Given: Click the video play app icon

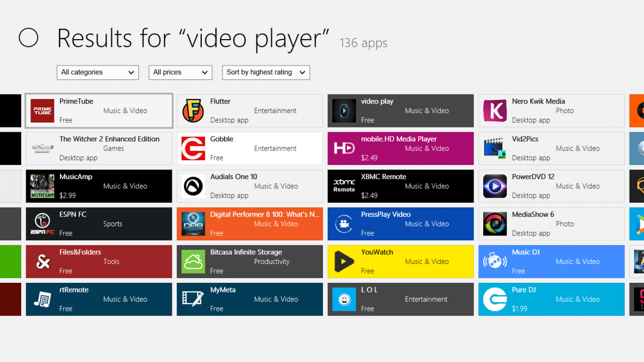Looking at the screenshot, I should click(x=344, y=111).
